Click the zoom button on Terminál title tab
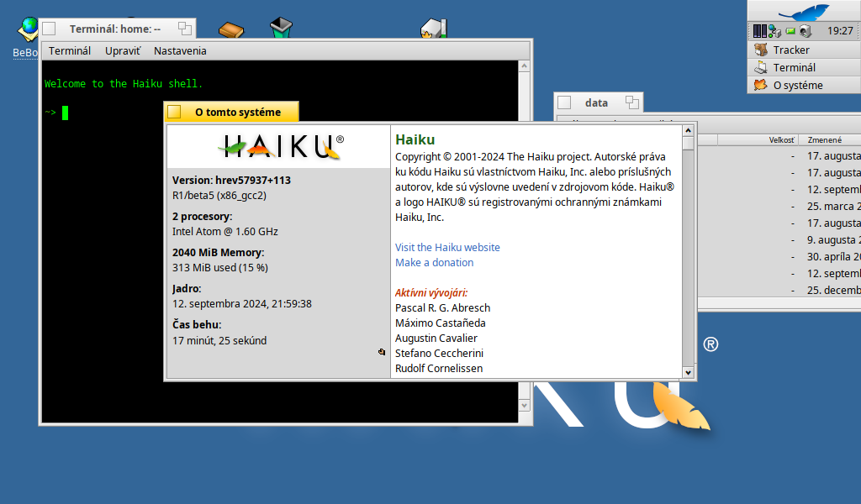861x504 pixels. [185, 29]
